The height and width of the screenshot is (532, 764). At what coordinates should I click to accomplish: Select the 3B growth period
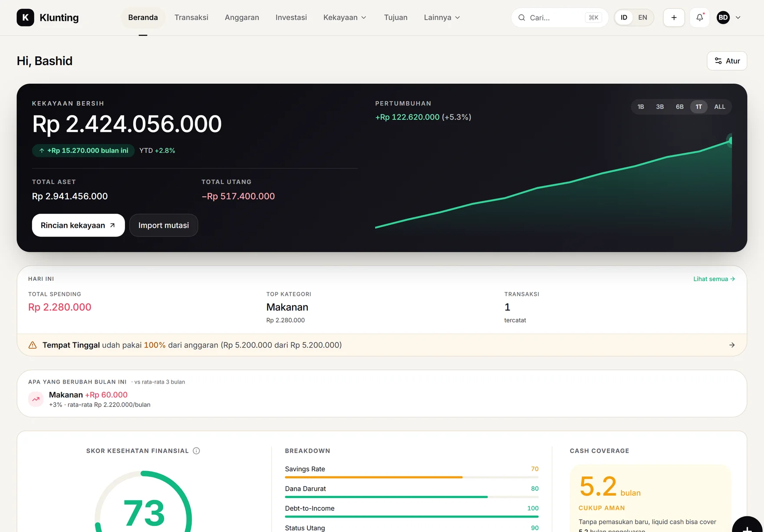(660, 107)
